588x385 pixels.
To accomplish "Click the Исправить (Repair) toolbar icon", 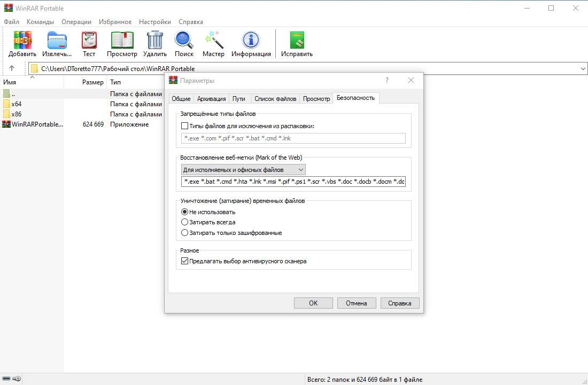I will tap(297, 40).
